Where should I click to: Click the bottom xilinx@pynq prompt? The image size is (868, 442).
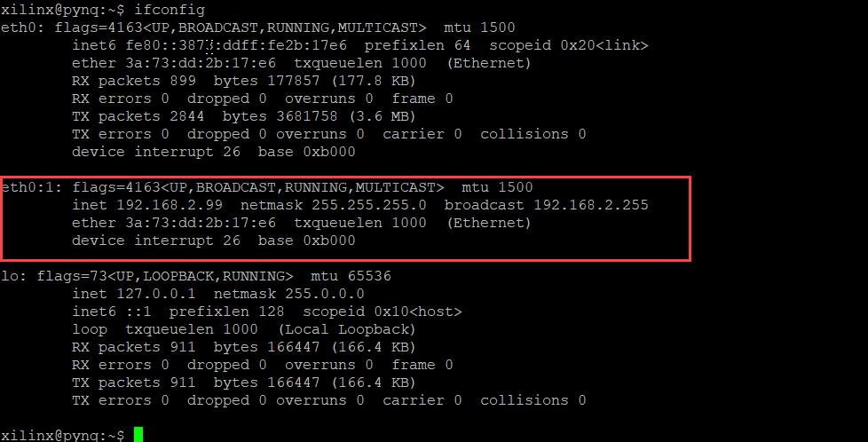[x=62, y=435]
